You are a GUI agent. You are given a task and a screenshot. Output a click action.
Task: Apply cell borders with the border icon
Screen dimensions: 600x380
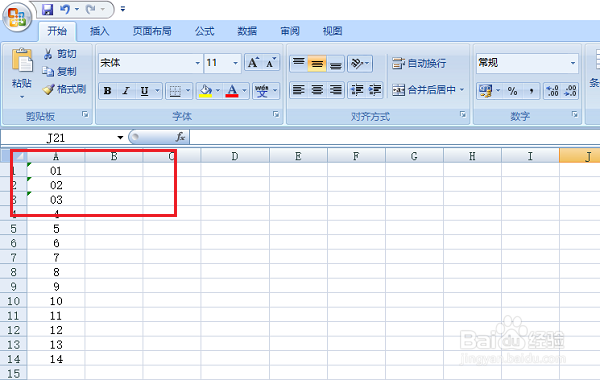(175, 91)
